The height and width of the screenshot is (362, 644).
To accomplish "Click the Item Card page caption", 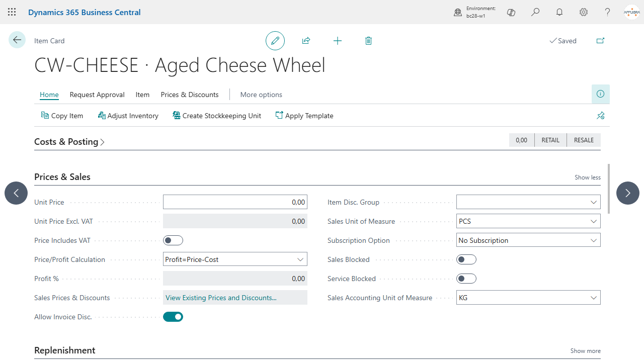I will point(49,41).
